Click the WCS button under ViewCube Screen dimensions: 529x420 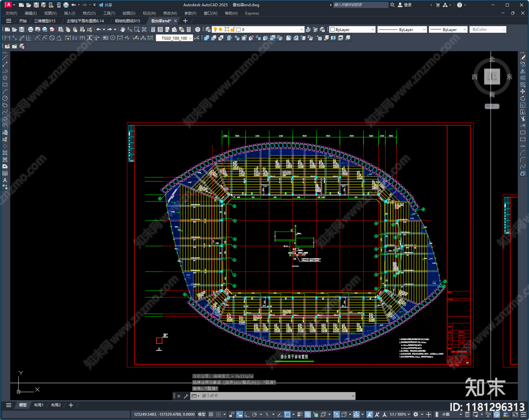click(x=492, y=106)
